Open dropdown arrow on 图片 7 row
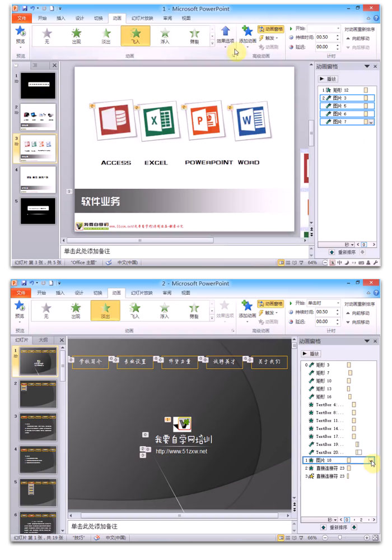 tap(371, 122)
